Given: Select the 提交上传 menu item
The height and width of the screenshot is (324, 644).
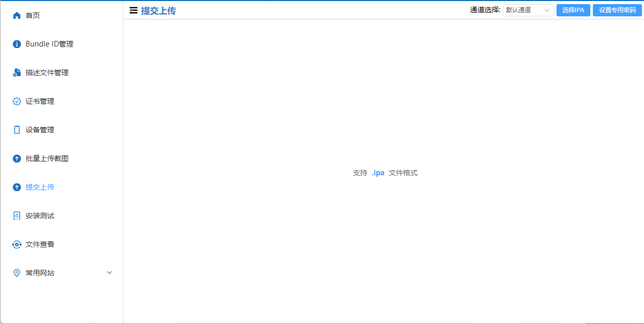Looking at the screenshot, I should (x=61, y=187).
